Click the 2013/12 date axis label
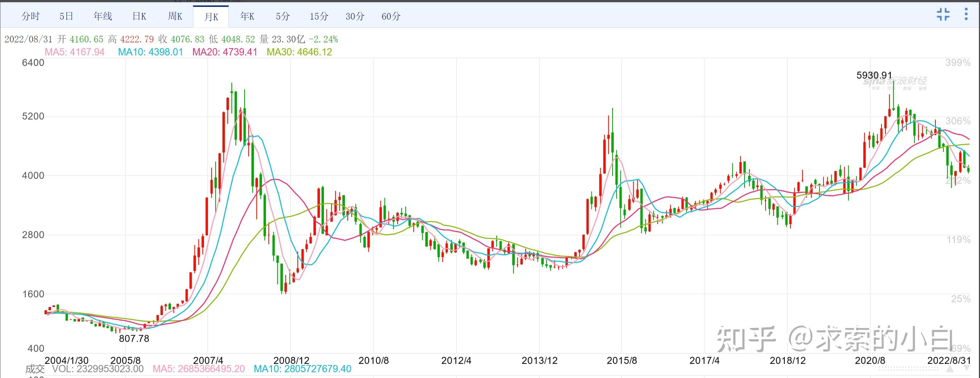The width and height of the screenshot is (980, 378). [x=539, y=361]
